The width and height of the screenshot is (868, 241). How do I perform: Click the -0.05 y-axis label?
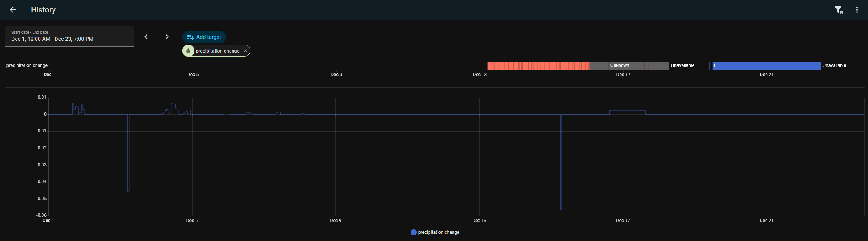41,199
